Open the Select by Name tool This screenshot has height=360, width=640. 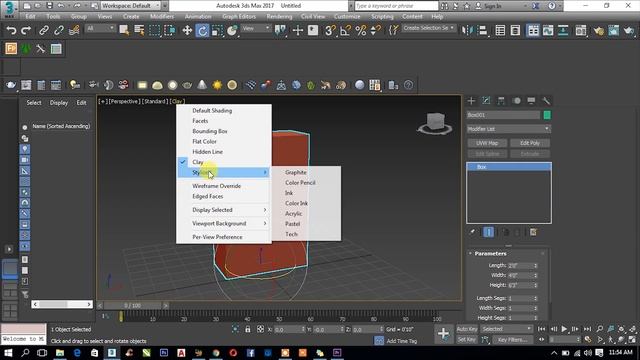[139, 30]
